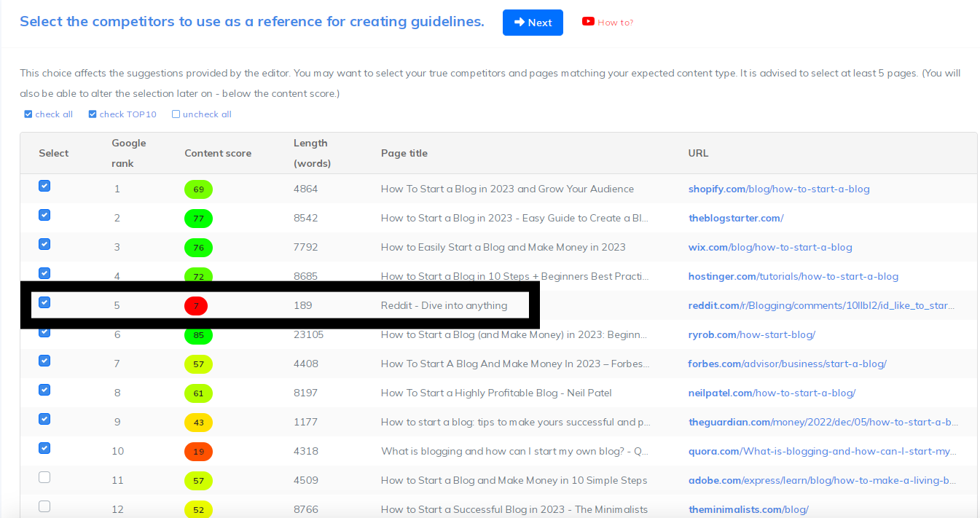980x518 pixels.
Task: Open the neilpatel.com how-to-start-a-blog link
Action: click(772, 393)
